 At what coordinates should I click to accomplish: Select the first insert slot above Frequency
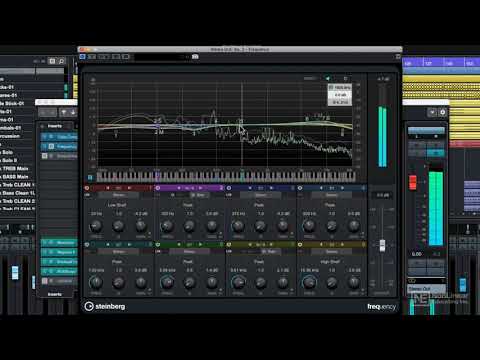(x=59, y=137)
